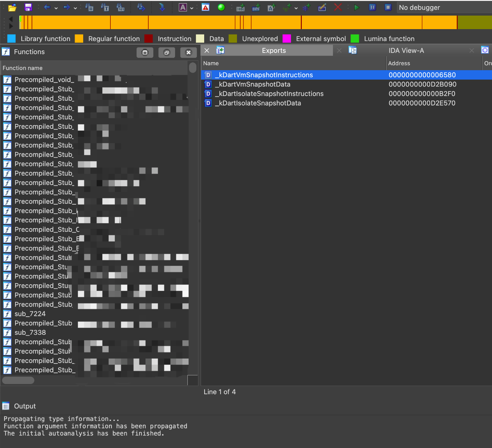The image size is (492, 448).
Task: Select the Precompiled_void_ function entry
Action: point(44,80)
